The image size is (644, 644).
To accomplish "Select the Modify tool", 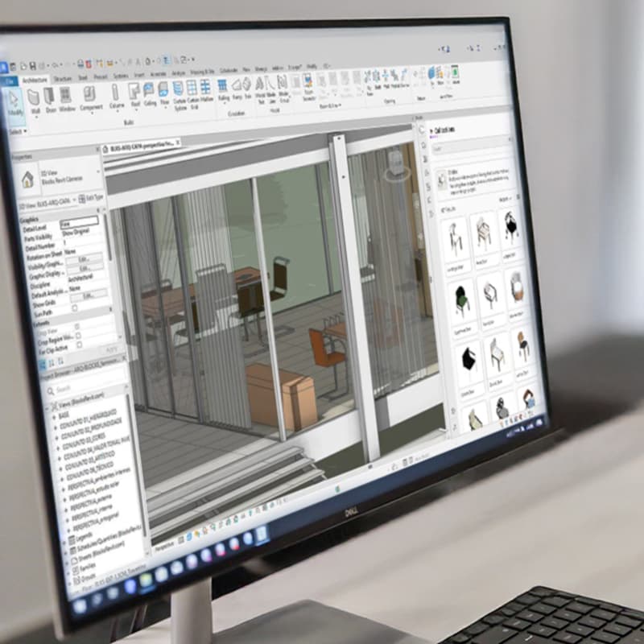I will [14, 104].
